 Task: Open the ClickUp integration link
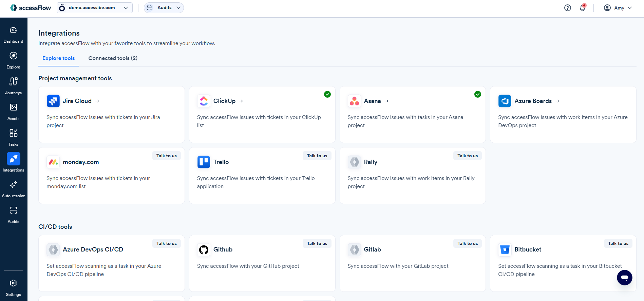click(x=228, y=101)
